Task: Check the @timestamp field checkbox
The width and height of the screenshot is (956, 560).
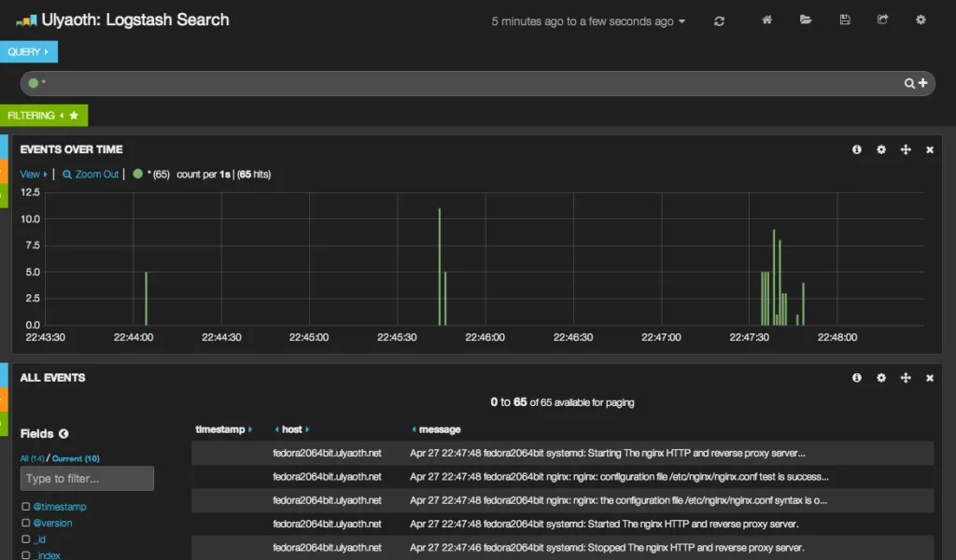Action: (x=26, y=507)
